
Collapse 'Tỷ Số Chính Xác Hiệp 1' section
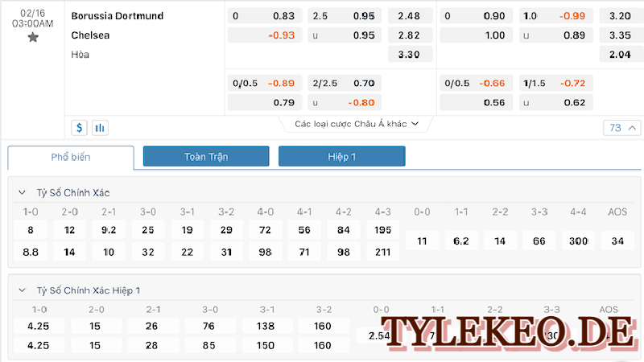pyautogui.click(x=23, y=290)
